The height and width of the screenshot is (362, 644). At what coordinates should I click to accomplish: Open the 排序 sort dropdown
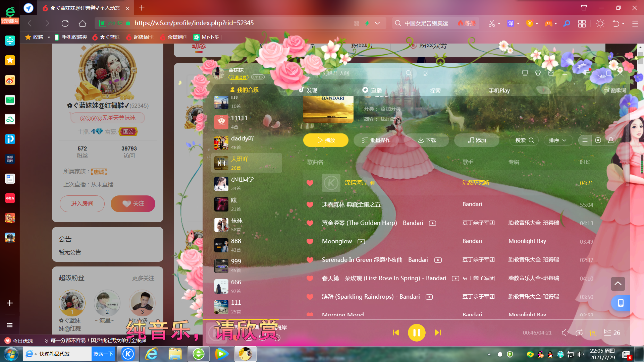[557, 140]
